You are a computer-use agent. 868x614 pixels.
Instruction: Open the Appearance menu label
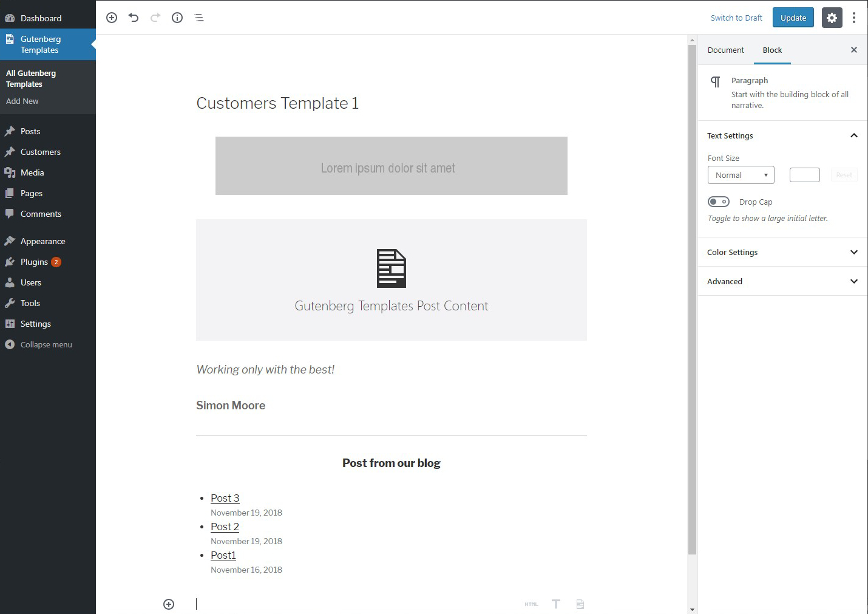point(43,241)
